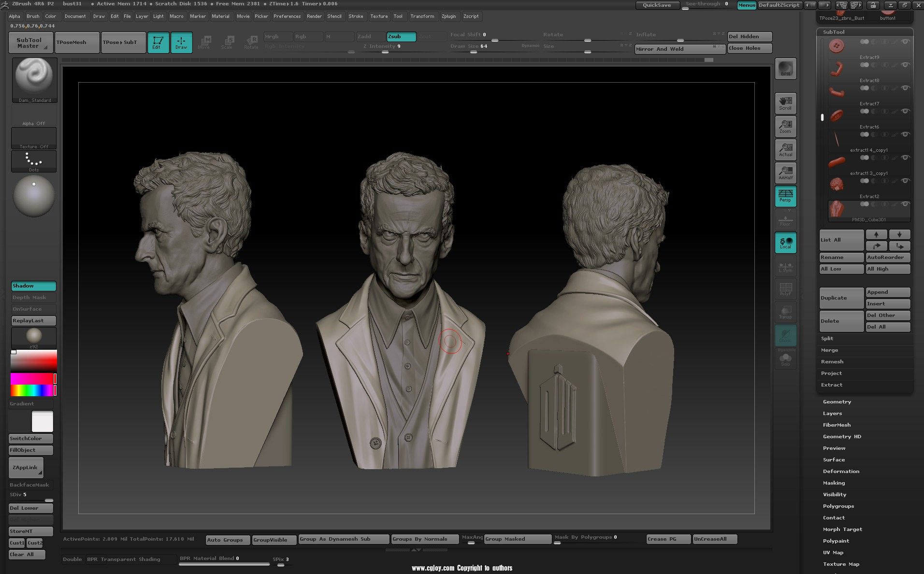Pick a hue from rainbow color bar

(x=32, y=390)
